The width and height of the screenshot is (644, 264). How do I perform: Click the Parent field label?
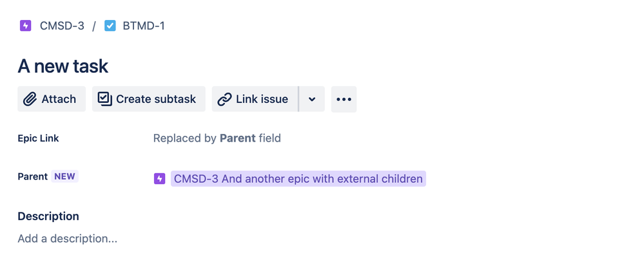(x=32, y=176)
